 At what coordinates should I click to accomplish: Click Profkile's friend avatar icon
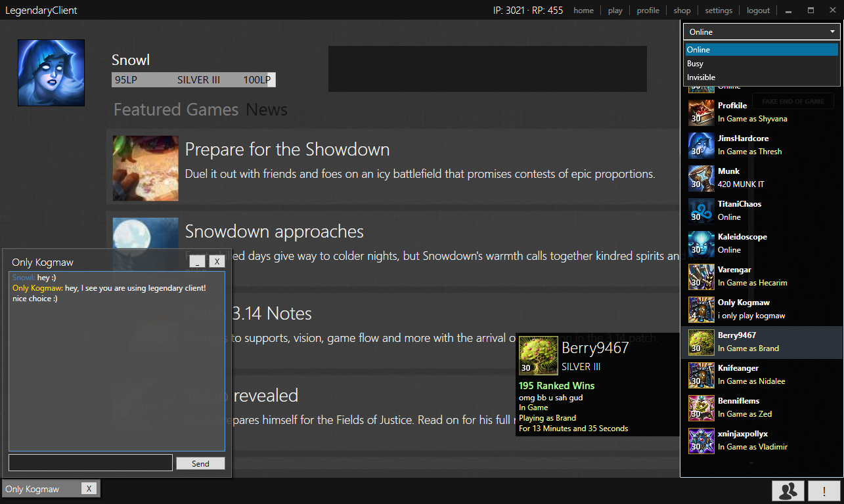[x=701, y=112]
